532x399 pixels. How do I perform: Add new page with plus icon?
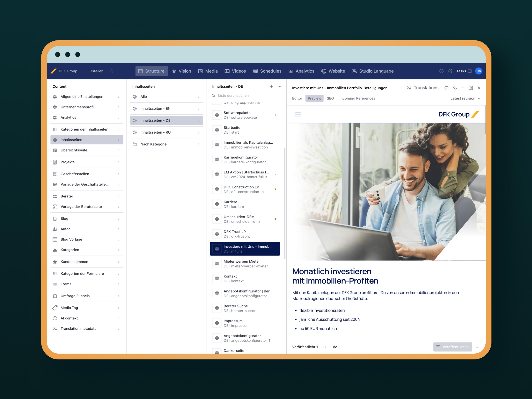271,87
